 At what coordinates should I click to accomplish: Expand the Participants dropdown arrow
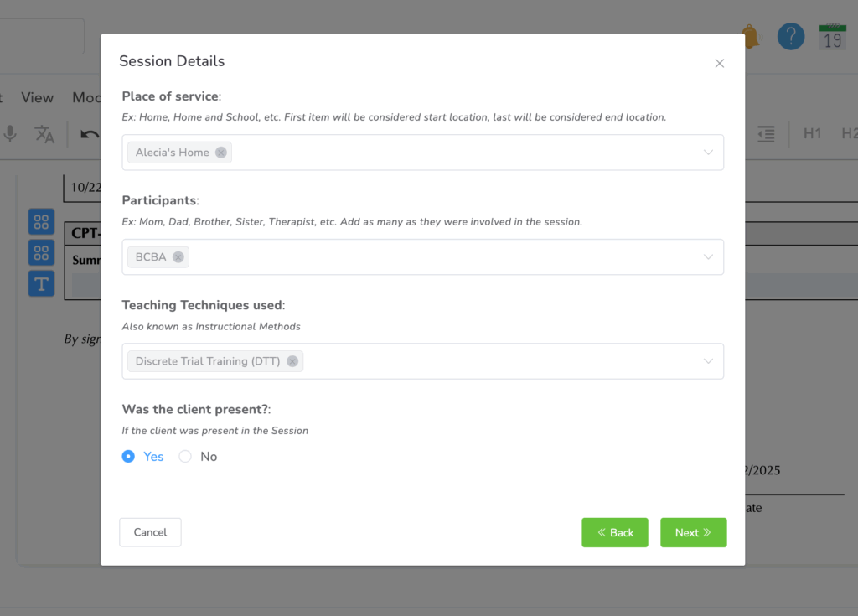point(708,257)
